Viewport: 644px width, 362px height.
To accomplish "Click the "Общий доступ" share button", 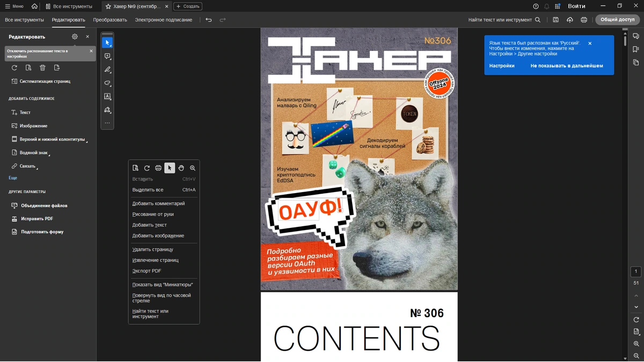I will point(617,19).
